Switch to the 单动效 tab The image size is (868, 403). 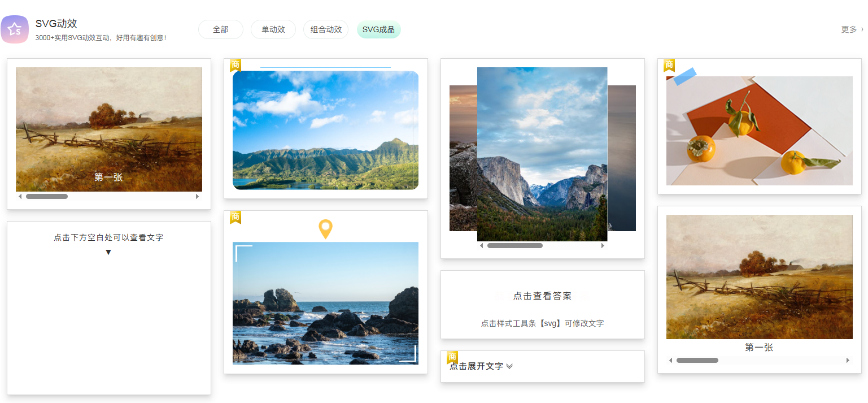coord(273,29)
